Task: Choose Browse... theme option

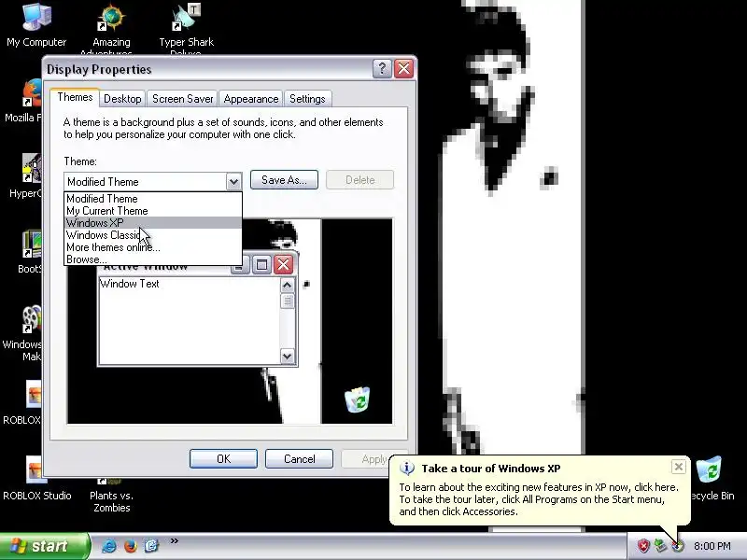Action: point(153,259)
